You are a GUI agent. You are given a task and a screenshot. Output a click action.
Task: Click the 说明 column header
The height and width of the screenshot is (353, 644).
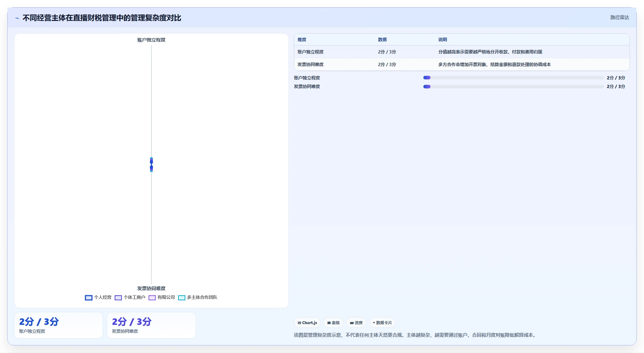click(x=442, y=40)
